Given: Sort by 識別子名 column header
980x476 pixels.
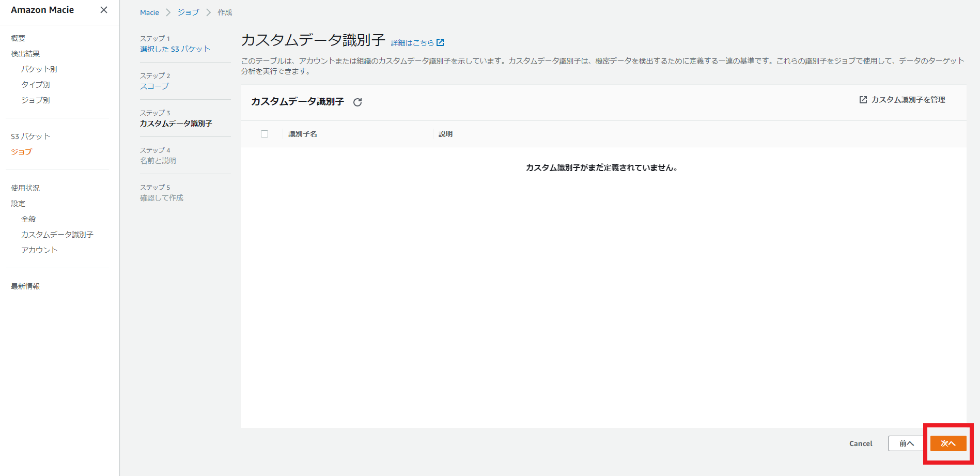Looking at the screenshot, I should 303,134.
